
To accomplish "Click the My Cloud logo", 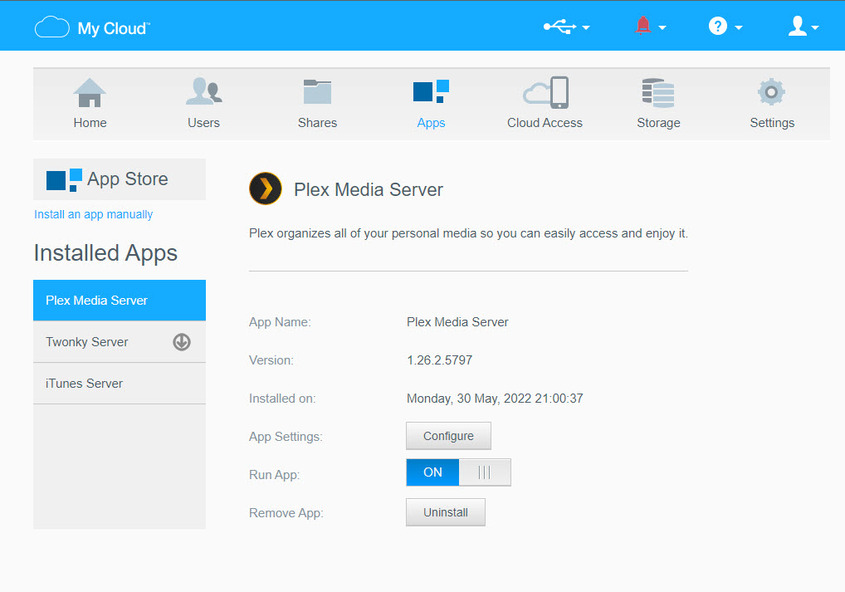I will 92,27.
